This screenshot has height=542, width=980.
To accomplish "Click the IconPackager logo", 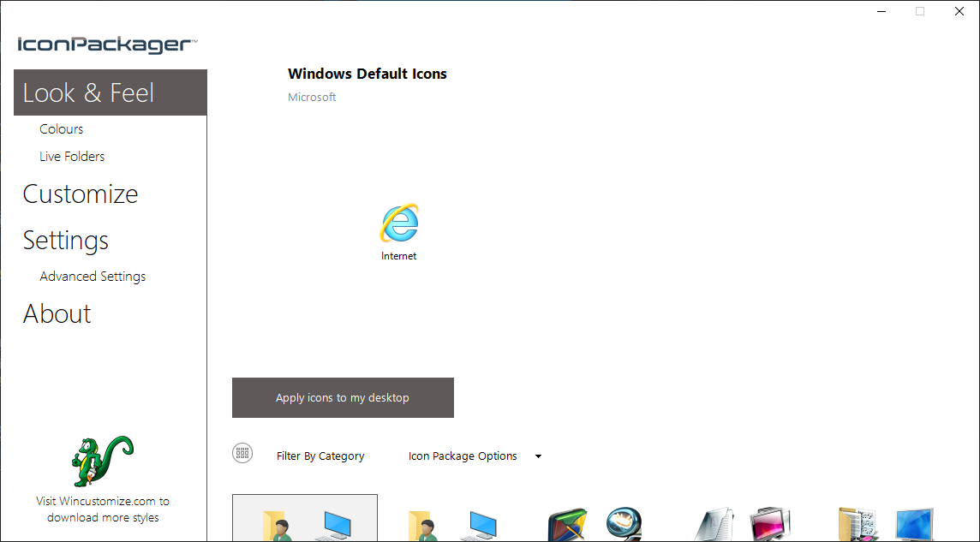I will tap(107, 45).
